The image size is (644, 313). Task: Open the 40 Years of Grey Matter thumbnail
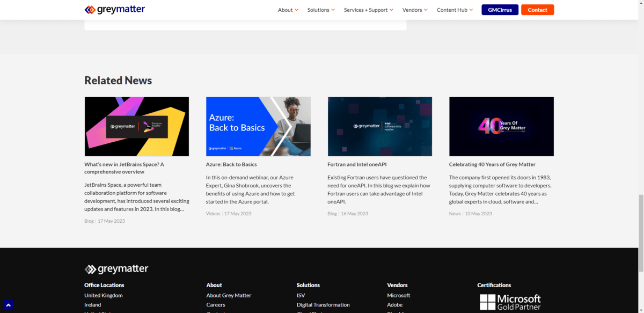(501, 127)
